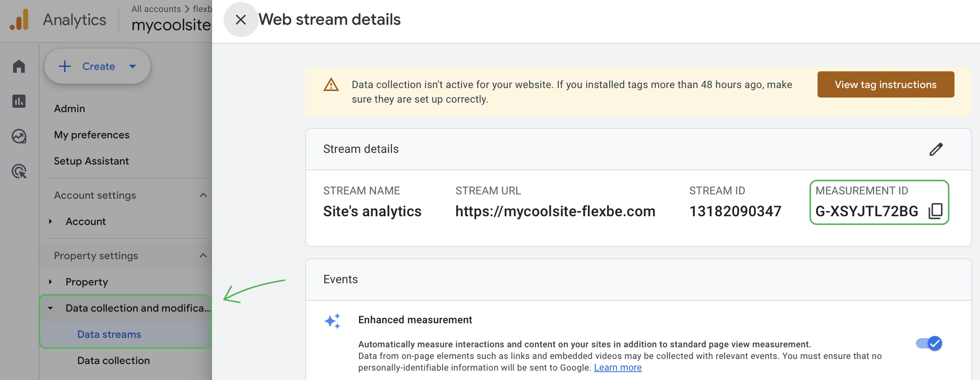Open the Setup Assistant menu item
980x380 pixels.
click(91, 161)
